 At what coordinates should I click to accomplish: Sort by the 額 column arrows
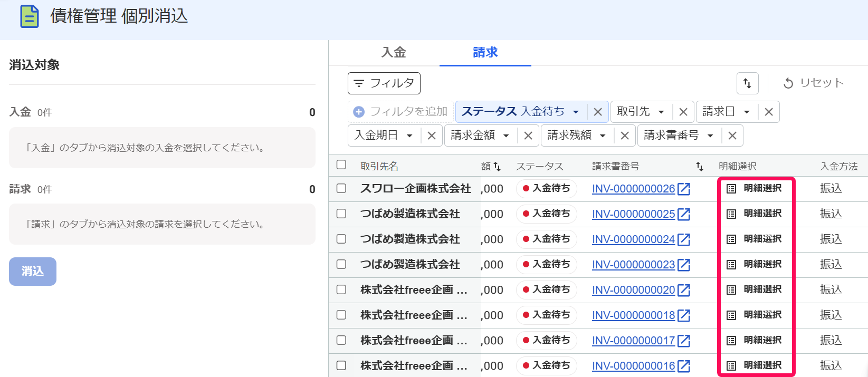(x=497, y=167)
